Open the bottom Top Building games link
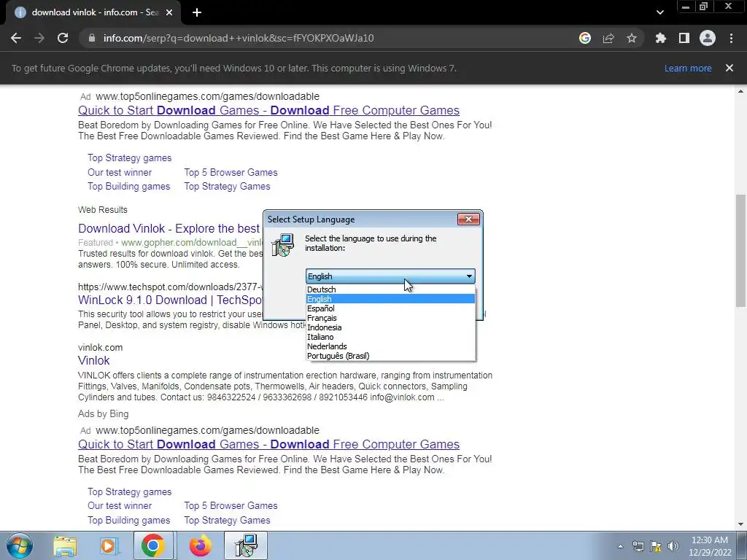The width and height of the screenshot is (747, 560). 128,520
